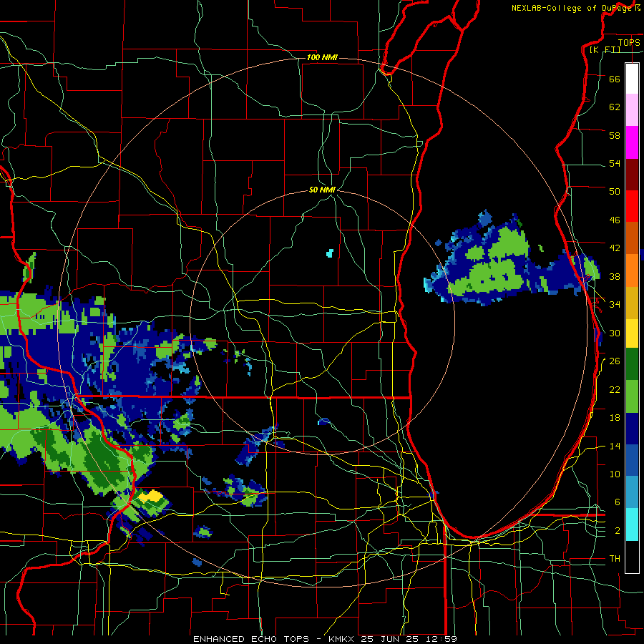Click the "30" legend value
The width and height of the screenshot is (644, 644).
(x=615, y=333)
